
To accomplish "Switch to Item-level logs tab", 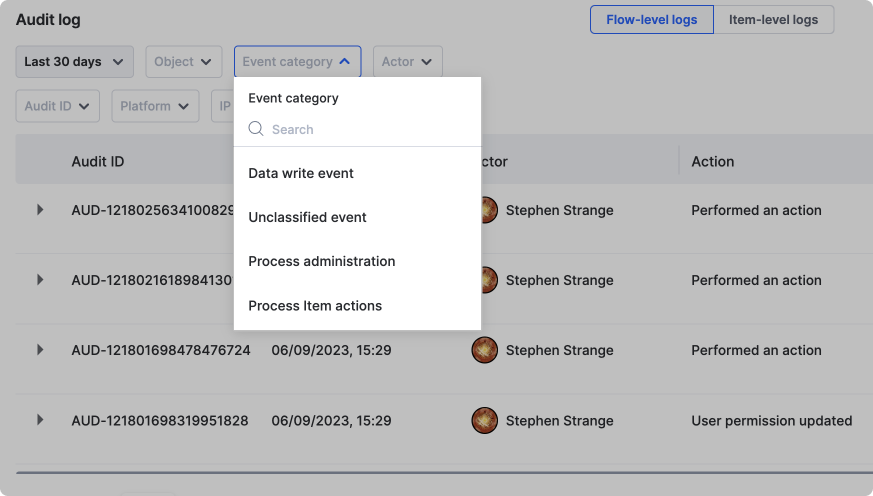I will tap(773, 19).
